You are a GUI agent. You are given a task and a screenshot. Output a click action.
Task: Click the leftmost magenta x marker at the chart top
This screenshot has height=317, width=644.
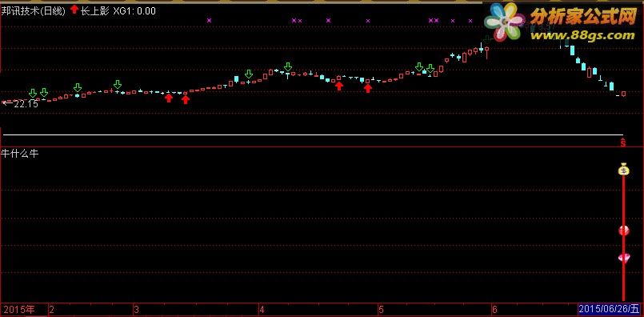[x=209, y=20]
